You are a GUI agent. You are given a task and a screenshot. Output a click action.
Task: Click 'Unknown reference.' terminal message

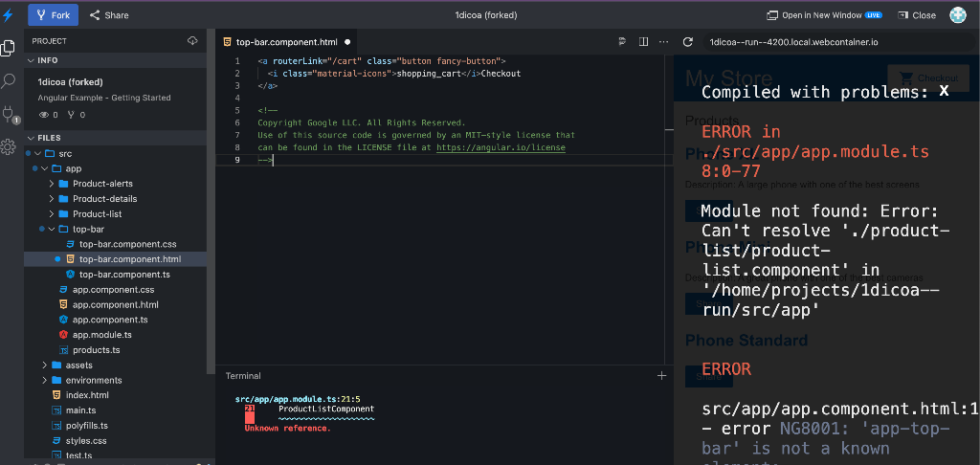tap(287, 428)
